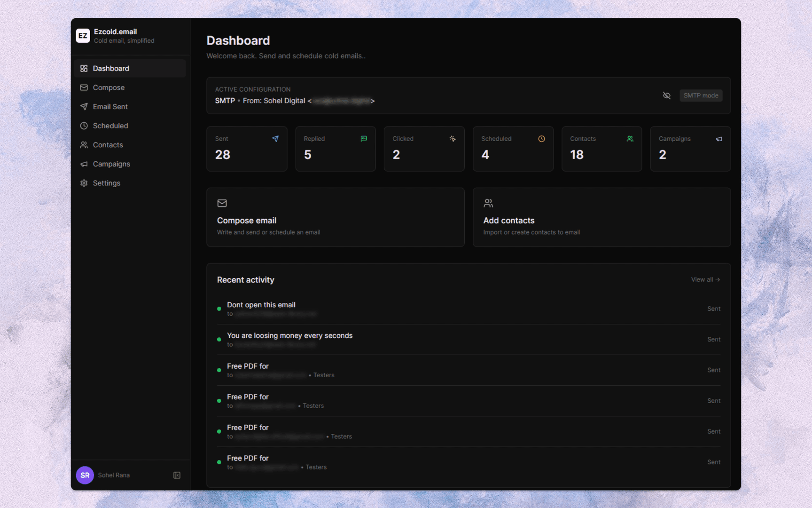Open Settings from the sidebar

tap(130, 183)
